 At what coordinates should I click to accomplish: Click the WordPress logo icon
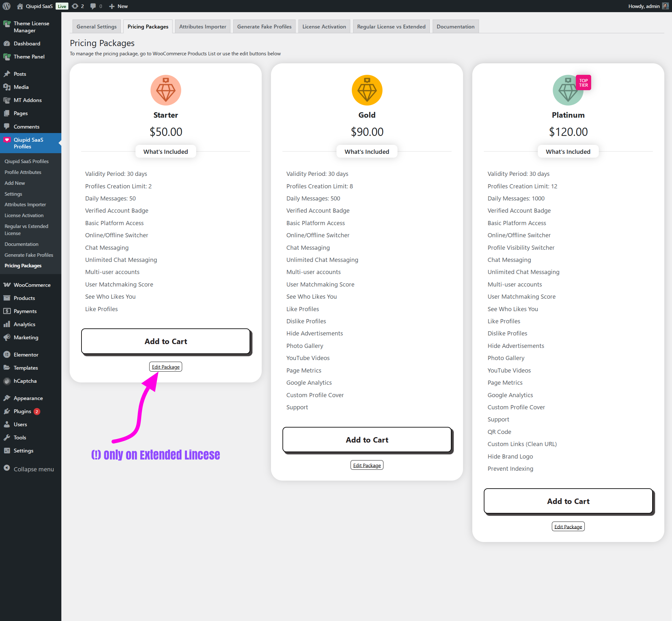(6, 6)
